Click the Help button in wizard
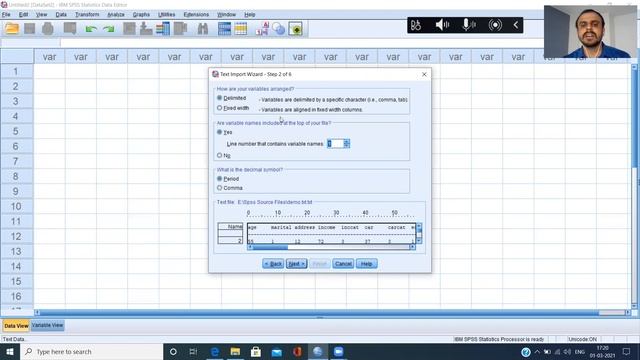 [367, 264]
